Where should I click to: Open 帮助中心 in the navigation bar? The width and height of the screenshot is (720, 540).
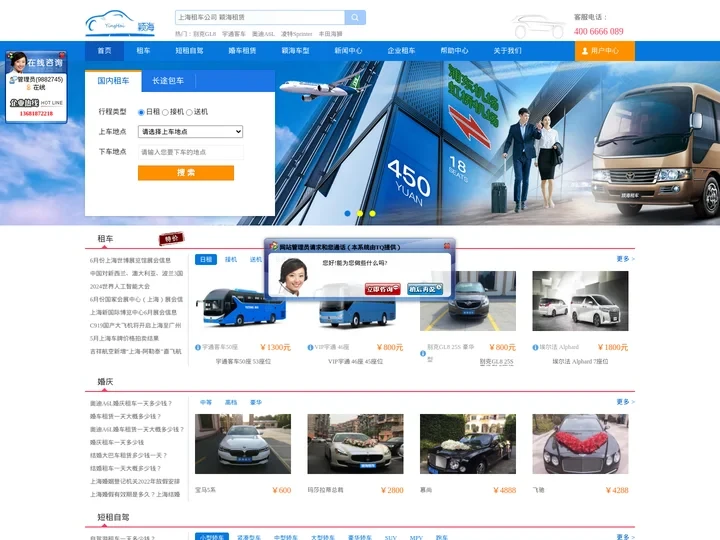click(455, 51)
